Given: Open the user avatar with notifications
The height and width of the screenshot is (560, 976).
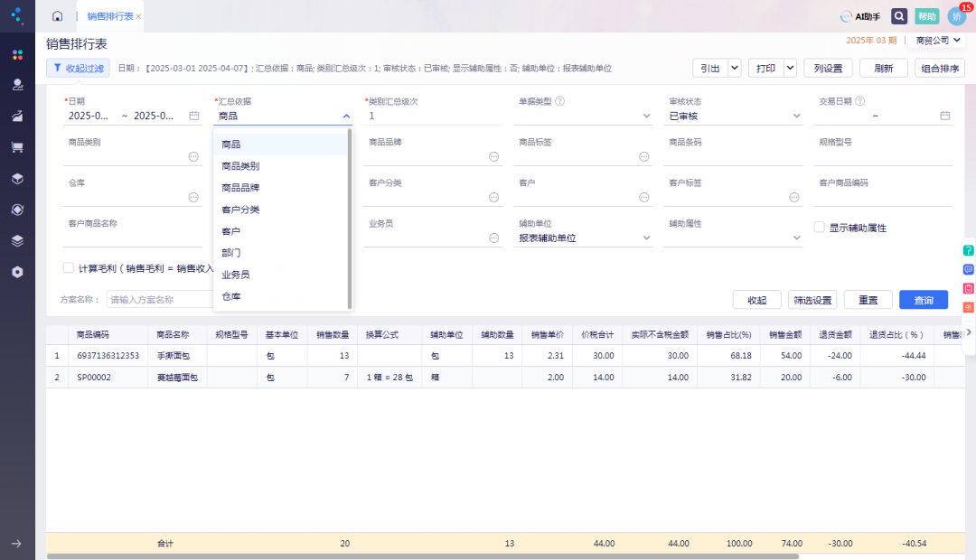Looking at the screenshot, I should point(957,16).
